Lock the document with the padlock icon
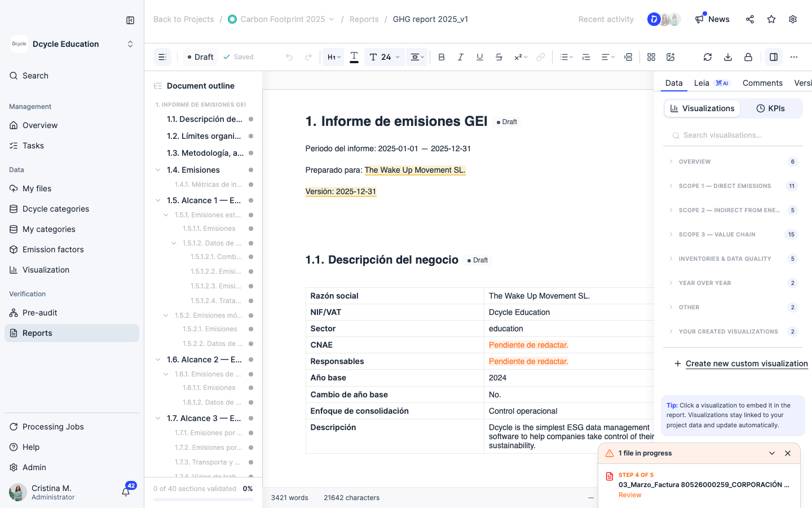 click(x=748, y=57)
